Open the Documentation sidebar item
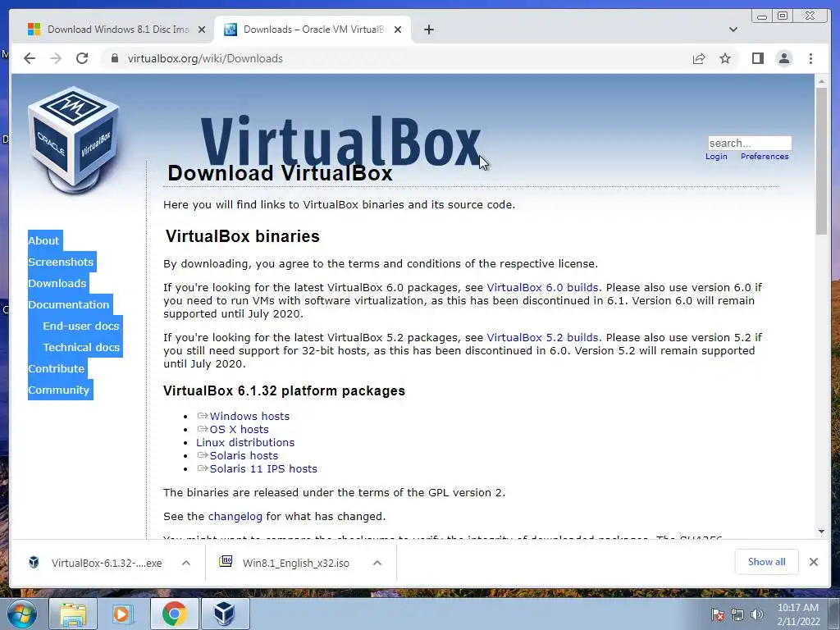The width and height of the screenshot is (840, 630). click(x=70, y=304)
